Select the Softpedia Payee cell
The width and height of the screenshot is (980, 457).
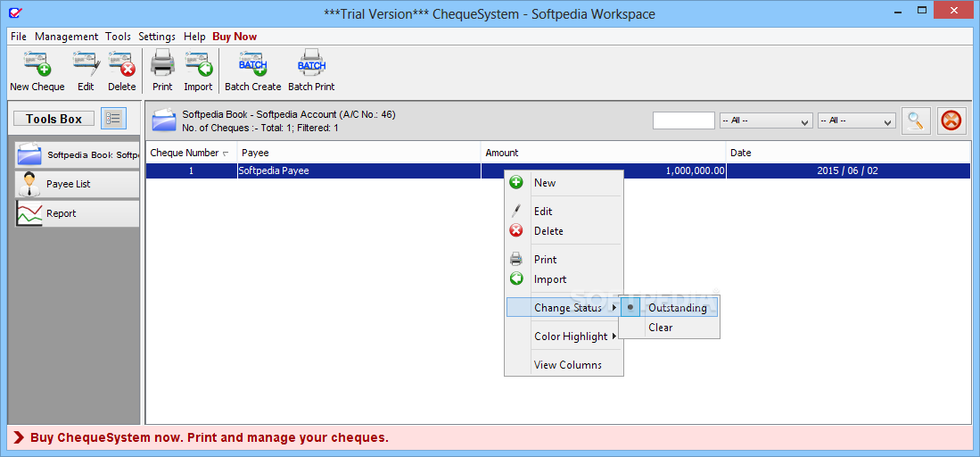359,170
